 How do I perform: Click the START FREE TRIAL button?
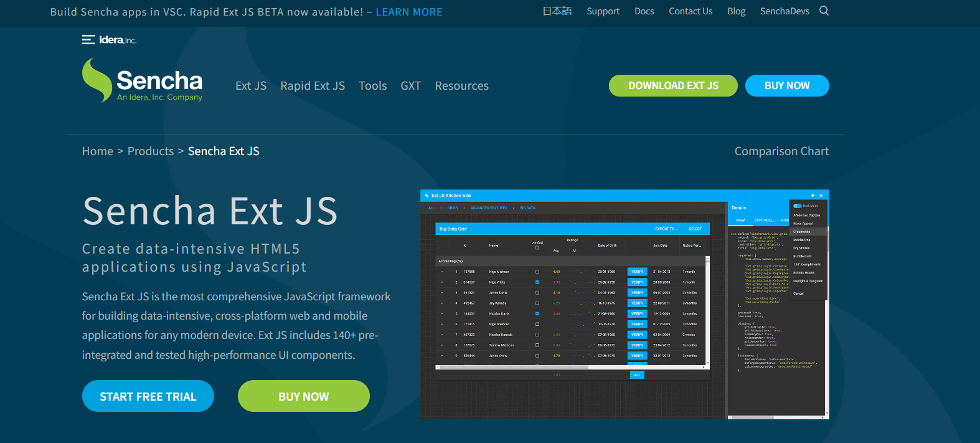coord(148,396)
